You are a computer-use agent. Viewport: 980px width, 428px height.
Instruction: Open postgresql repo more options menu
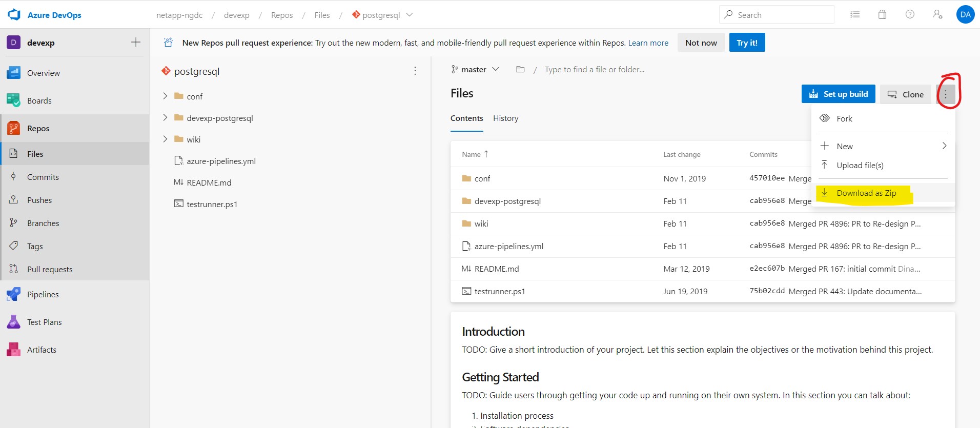pos(415,71)
